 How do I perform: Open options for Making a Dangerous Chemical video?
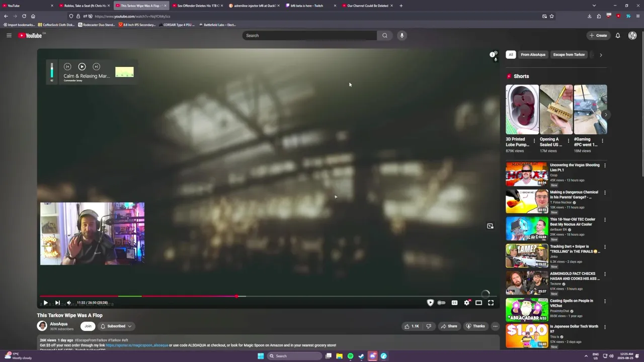(x=605, y=193)
